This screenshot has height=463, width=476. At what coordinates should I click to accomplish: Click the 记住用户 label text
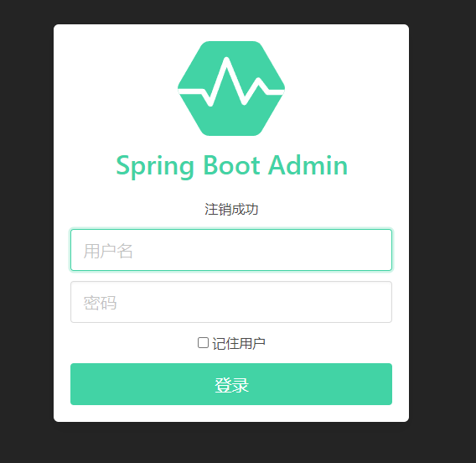pyautogui.click(x=239, y=343)
